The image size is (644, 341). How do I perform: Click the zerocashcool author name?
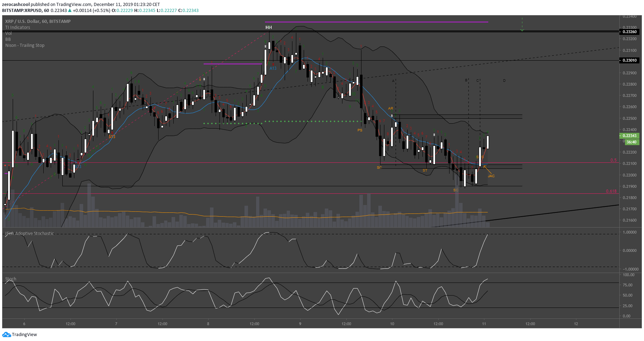point(16,5)
